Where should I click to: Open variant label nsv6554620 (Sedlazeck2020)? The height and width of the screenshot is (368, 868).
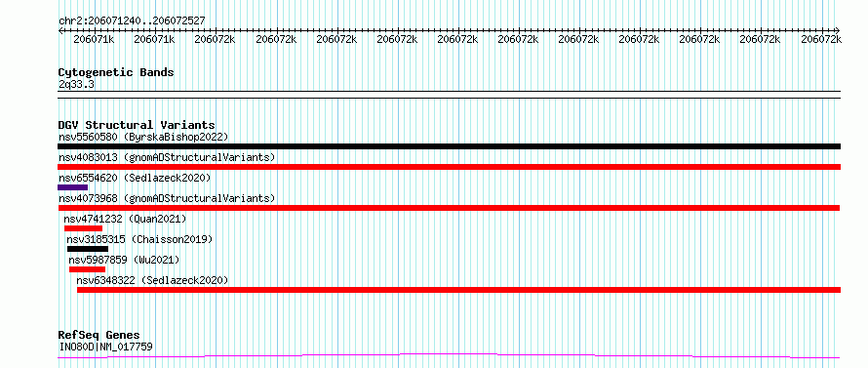click(135, 178)
